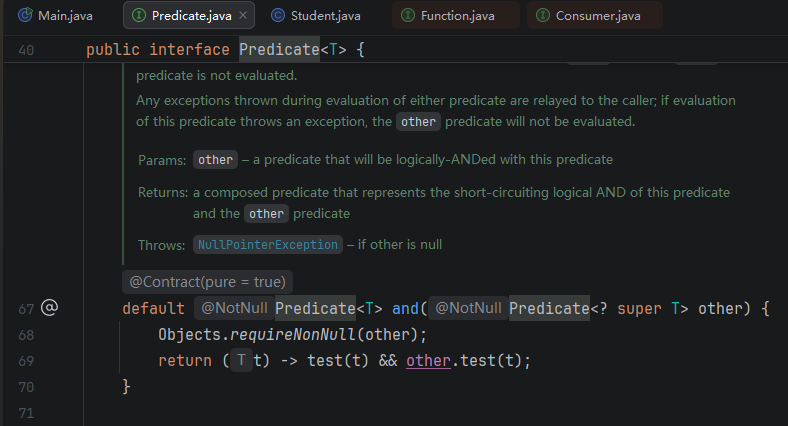The image size is (788, 426).
Task: Click the requireNonNull method call
Action: [292, 335]
